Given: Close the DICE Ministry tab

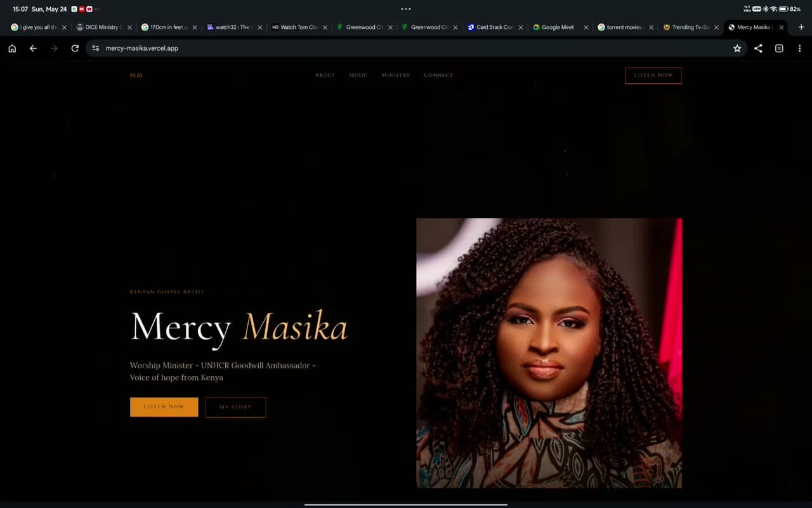Looking at the screenshot, I should pyautogui.click(x=129, y=27).
